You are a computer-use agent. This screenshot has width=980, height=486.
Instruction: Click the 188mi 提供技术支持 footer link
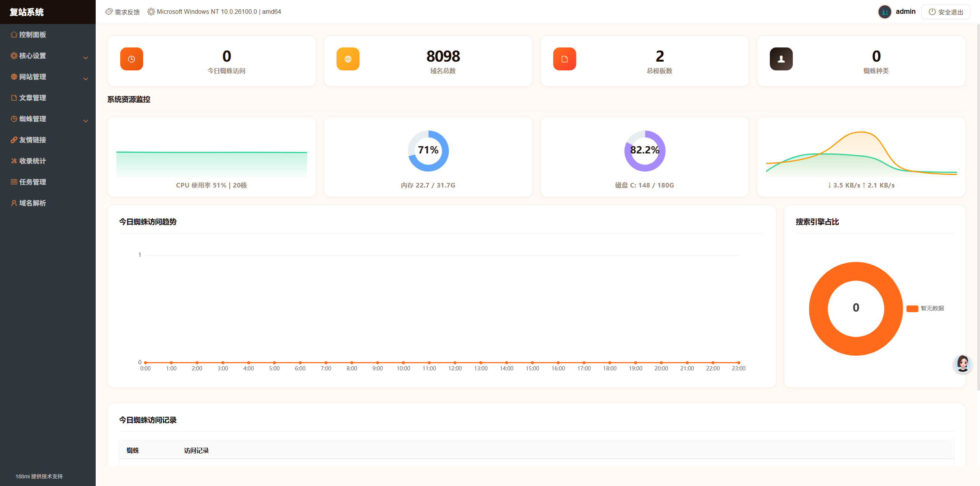(x=39, y=476)
